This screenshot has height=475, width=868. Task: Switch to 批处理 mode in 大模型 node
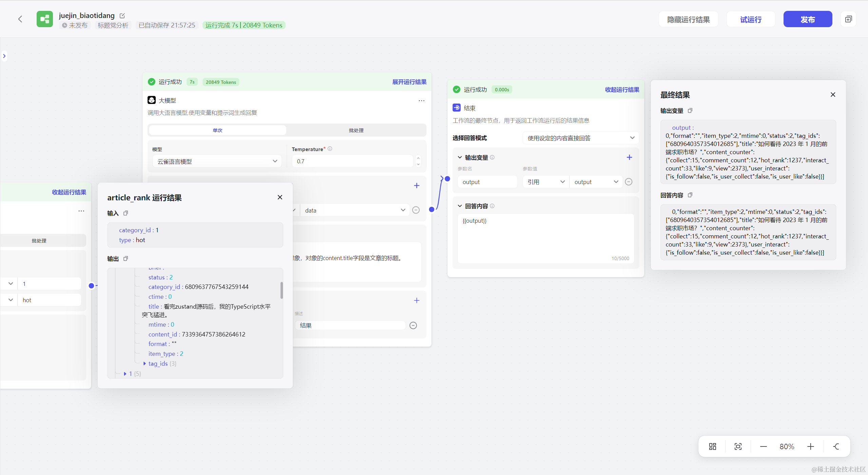[356, 130]
